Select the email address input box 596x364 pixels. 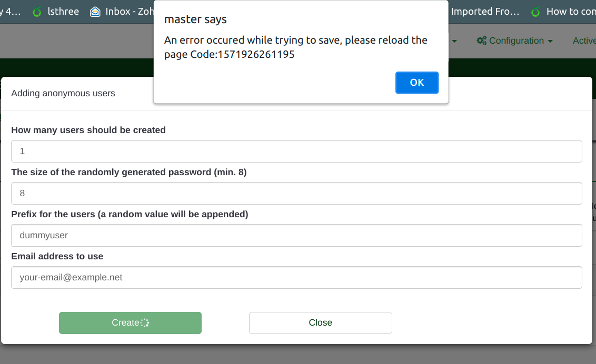click(x=296, y=277)
